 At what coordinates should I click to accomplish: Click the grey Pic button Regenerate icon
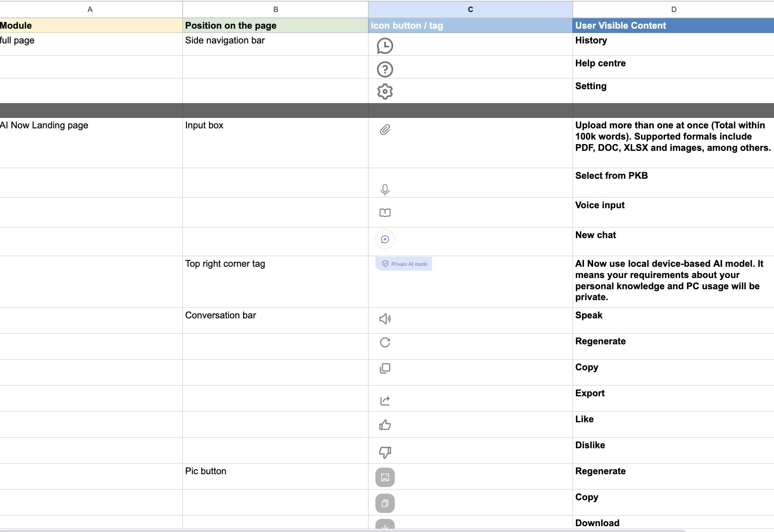click(x=385, y=477)
